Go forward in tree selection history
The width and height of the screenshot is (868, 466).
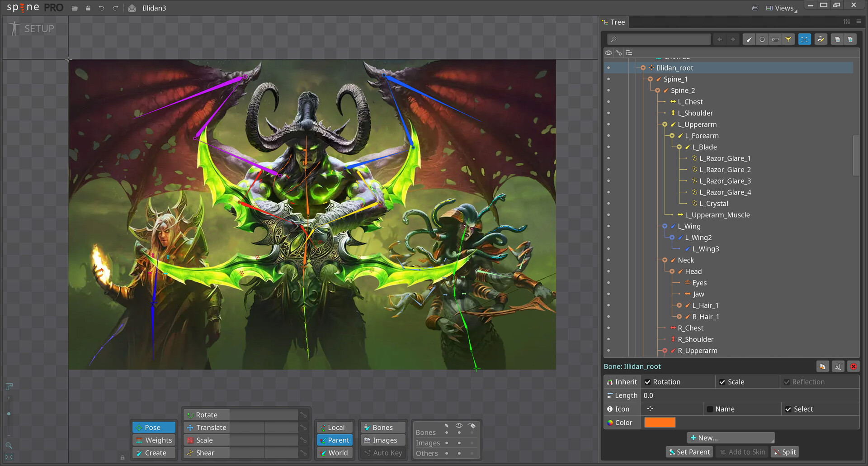point(733,39)
